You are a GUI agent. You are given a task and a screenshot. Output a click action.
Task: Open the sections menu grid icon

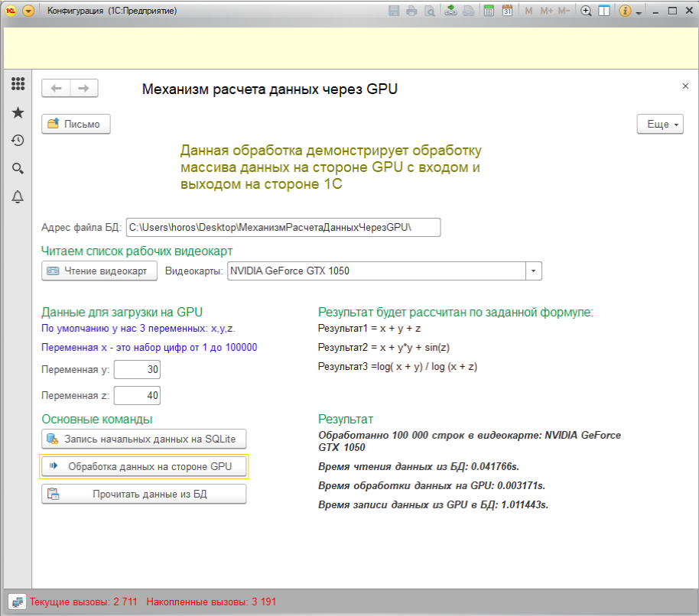tap(18, 83)
